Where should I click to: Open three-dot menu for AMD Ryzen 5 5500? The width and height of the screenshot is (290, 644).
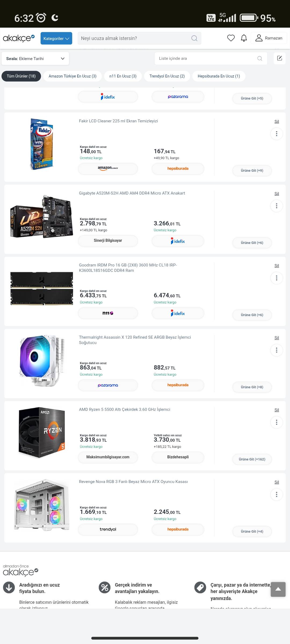point(277,422)
